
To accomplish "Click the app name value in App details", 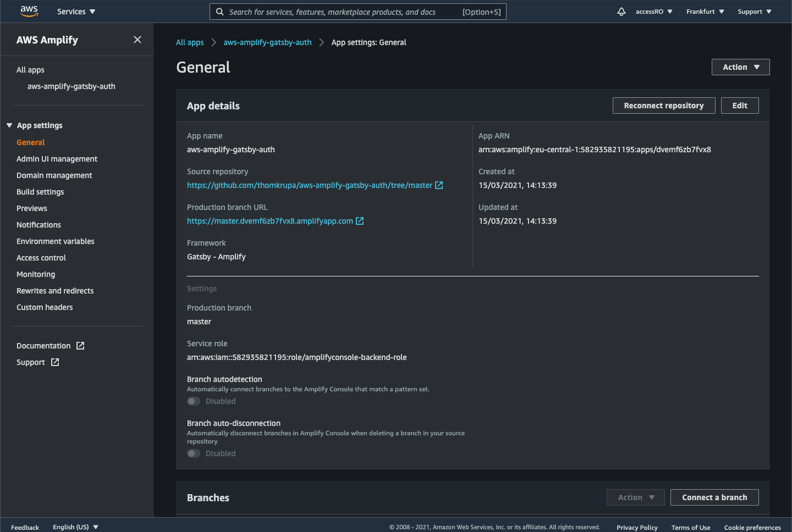I will pyautogui.click(x=231, y=149).
